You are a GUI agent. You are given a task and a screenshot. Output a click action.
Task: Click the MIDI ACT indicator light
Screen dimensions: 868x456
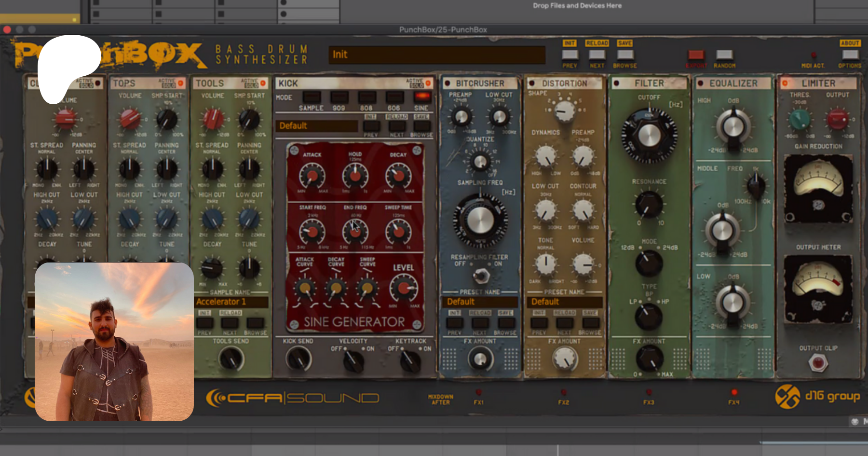(x=814, y=55)
